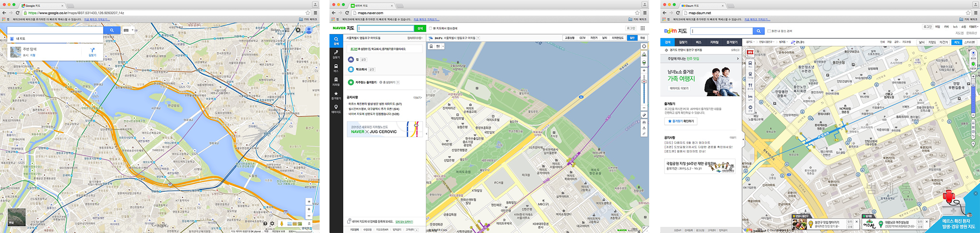The height and width of the screenshot is (233, 980).
Task: Select 버스 bus icon in Naver sidebar
Action: (x=336, y=68)
